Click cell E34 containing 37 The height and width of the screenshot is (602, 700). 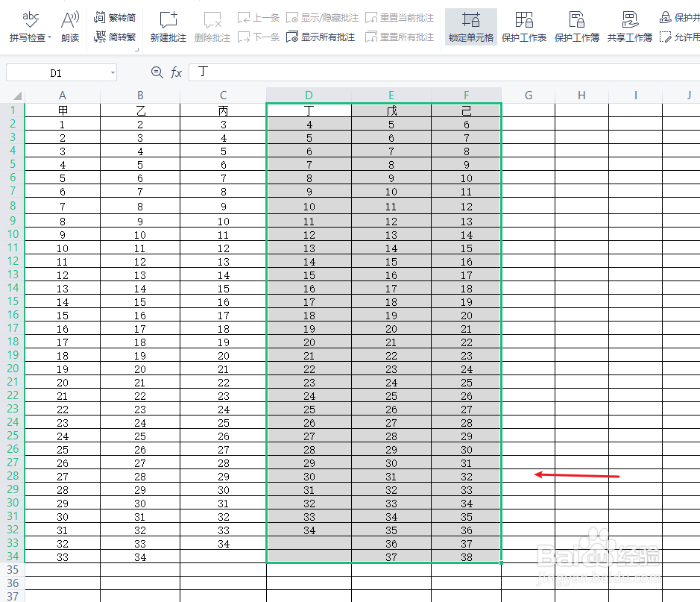pyautogui.click(x=391, y=557)
